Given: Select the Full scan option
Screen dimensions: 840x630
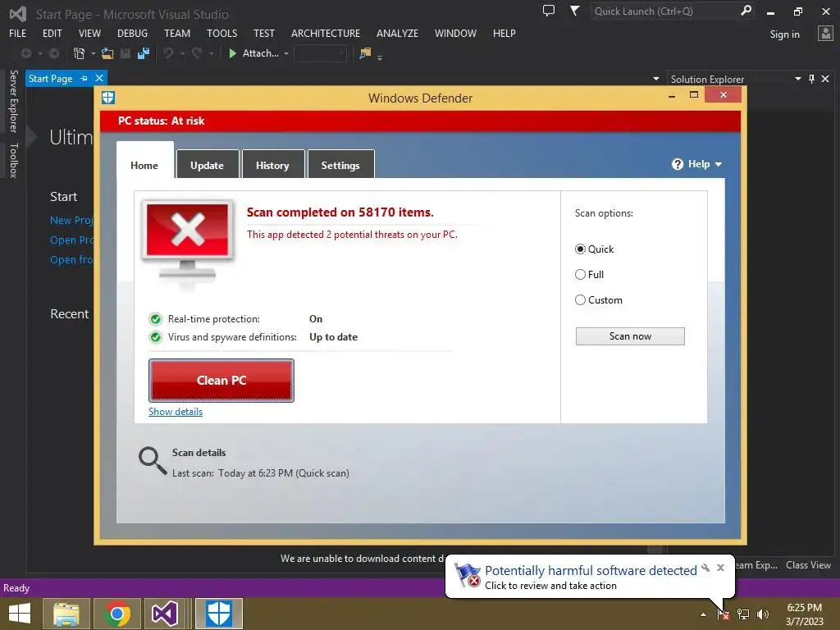Looking at the screenshot, I should point(589,274).
